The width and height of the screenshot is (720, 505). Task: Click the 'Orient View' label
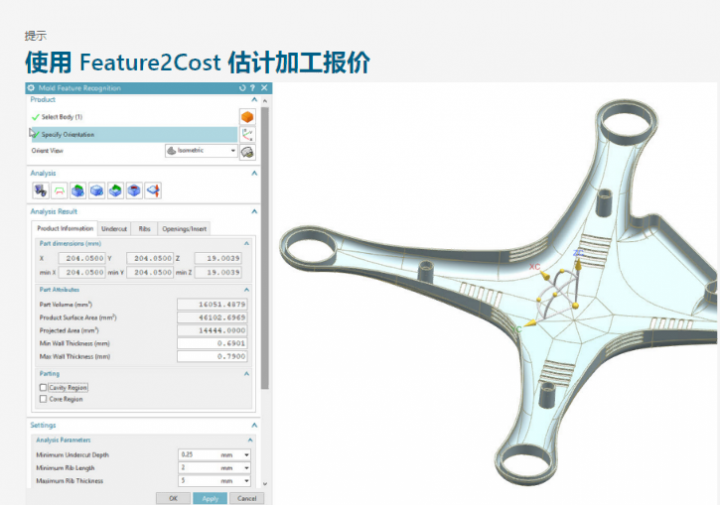(47, 151)
